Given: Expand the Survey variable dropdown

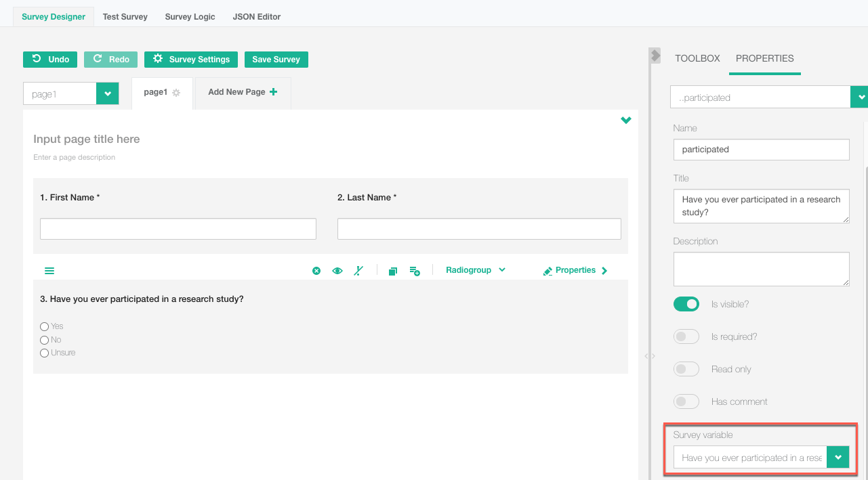Looking at the screenshot, I should click(838, 458).
